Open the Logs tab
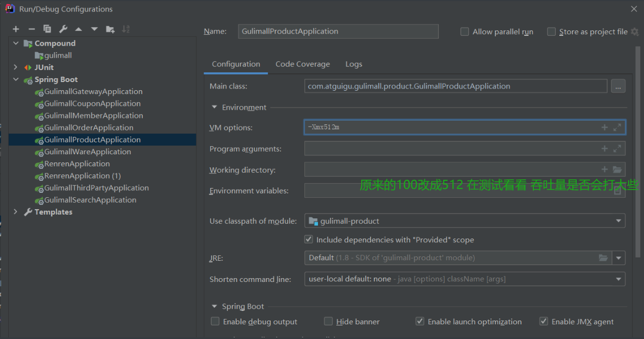Viewport: 644px width, 339px height. point(354,64)
